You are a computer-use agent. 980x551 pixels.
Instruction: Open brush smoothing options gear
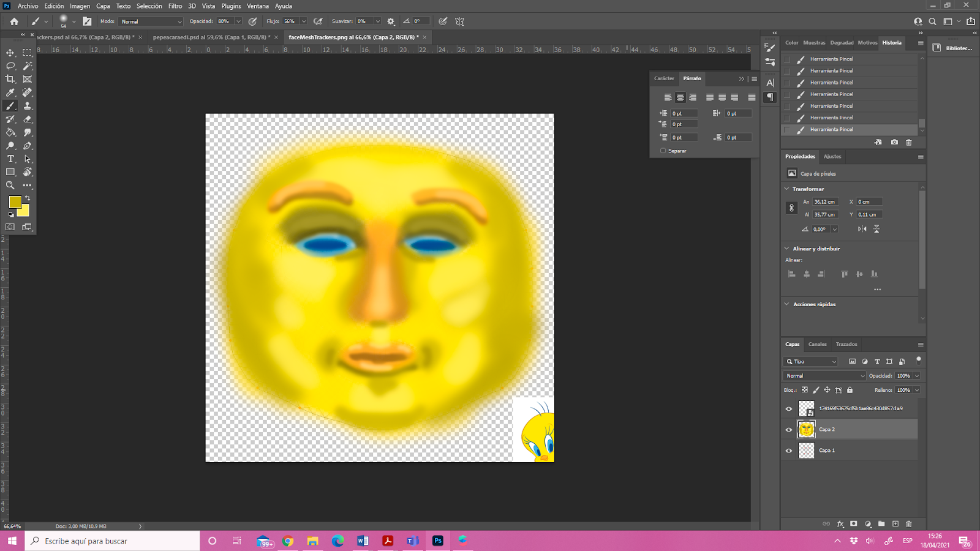click(391, 21)
